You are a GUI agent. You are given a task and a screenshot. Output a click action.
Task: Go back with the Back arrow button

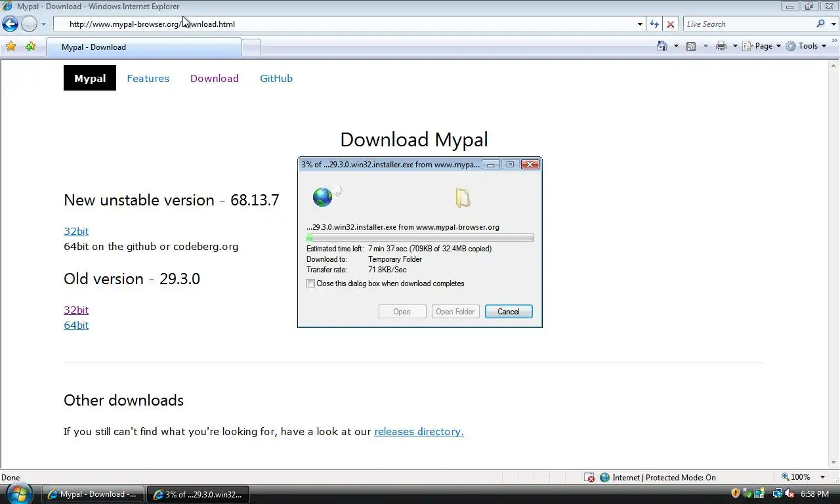[10, 24]
